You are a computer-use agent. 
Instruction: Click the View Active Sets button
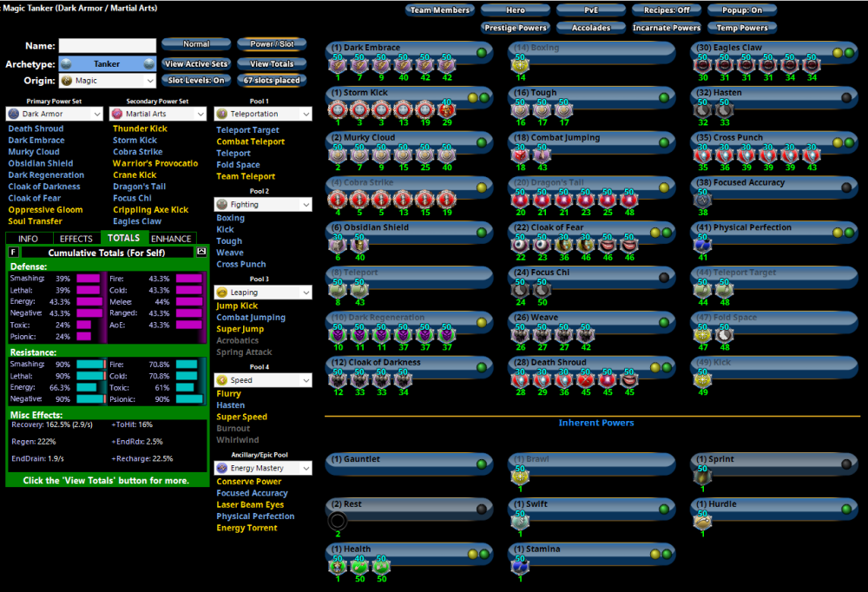click(x=196, y=64)
